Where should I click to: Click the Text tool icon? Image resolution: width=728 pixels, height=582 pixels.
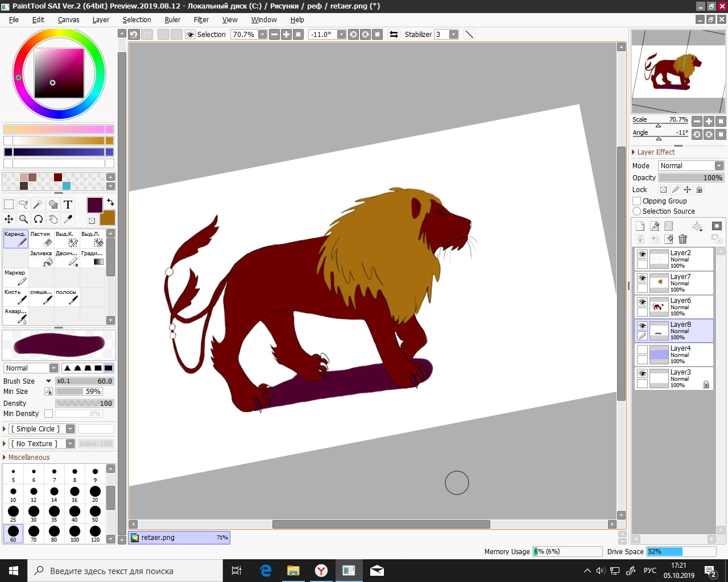(x=68, y=205)
